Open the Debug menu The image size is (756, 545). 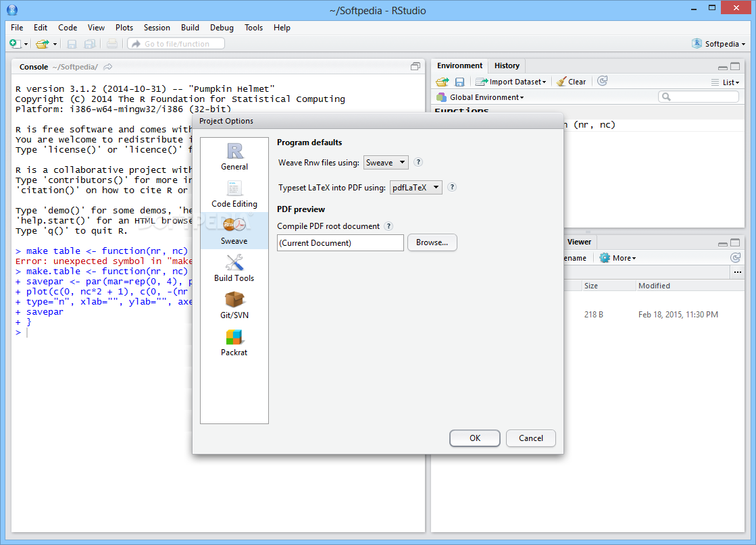[x=222, y=28]
